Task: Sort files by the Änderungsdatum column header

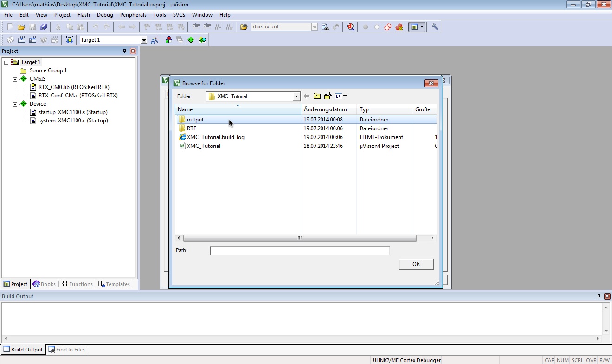Action: tap(329, 109)
